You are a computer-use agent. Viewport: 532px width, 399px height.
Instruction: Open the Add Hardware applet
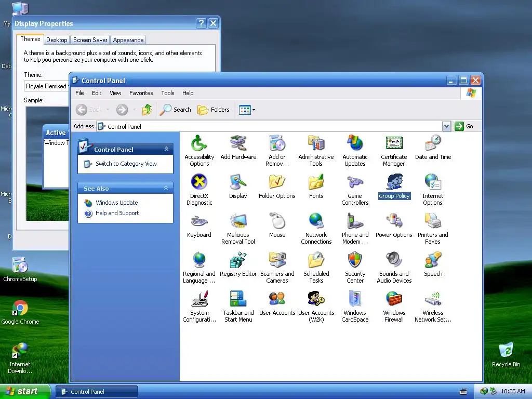pos(238,143)
